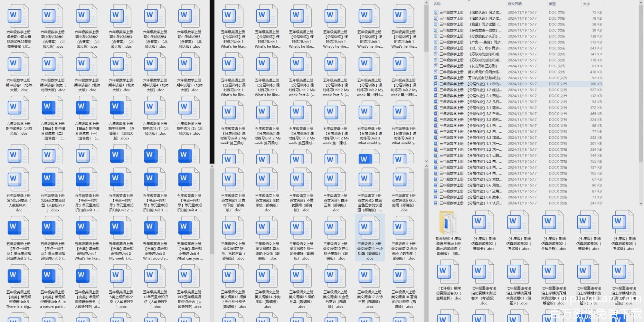Viewport: 644px width, 322px height.
Task: Click the small icon on the 【分层作业】3.1 毫米 row
Action: (436, 108)
